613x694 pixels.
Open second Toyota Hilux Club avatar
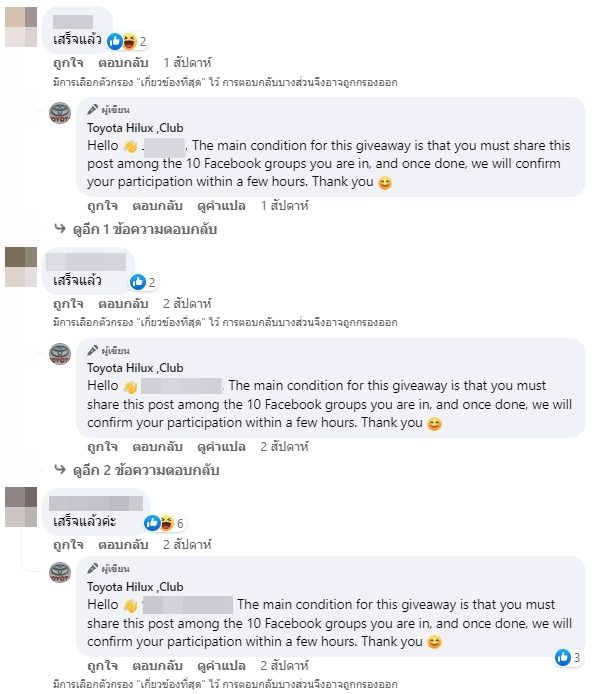[60, 354]
